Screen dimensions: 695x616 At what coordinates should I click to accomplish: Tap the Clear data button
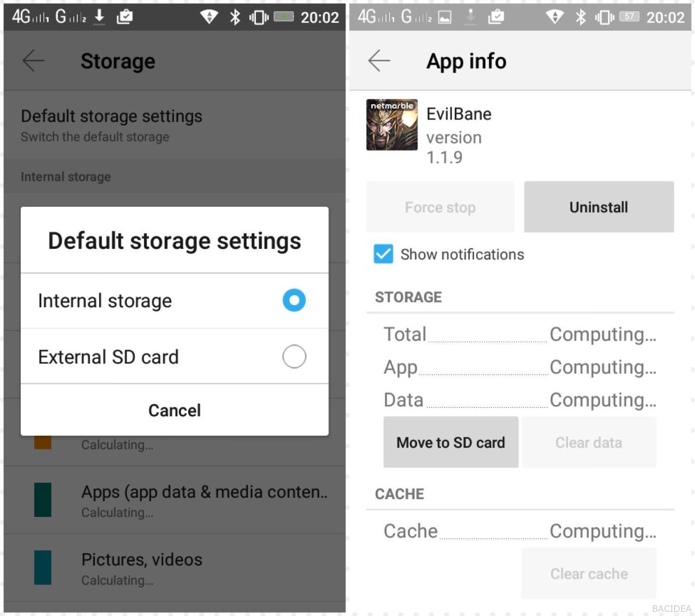(x=589, y=442)
